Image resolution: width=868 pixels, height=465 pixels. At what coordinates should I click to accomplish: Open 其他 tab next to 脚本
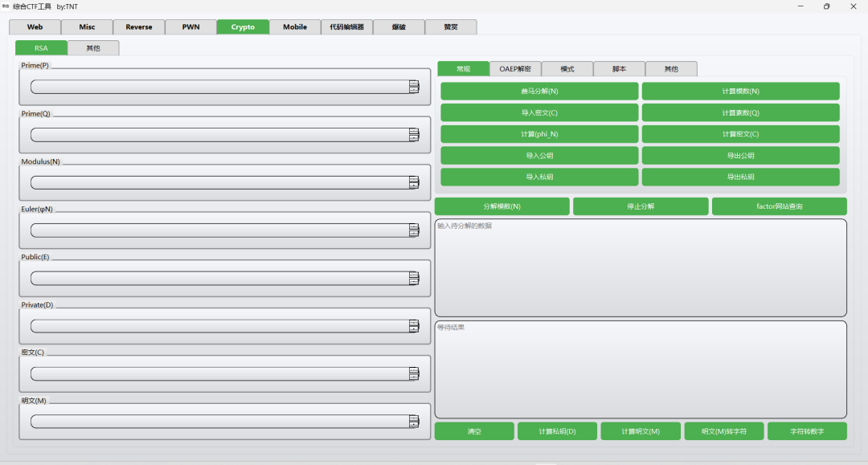tap(671, 68)
